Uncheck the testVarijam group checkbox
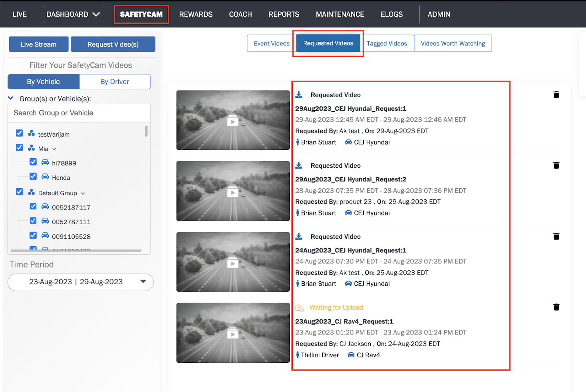 click(19, 133)
